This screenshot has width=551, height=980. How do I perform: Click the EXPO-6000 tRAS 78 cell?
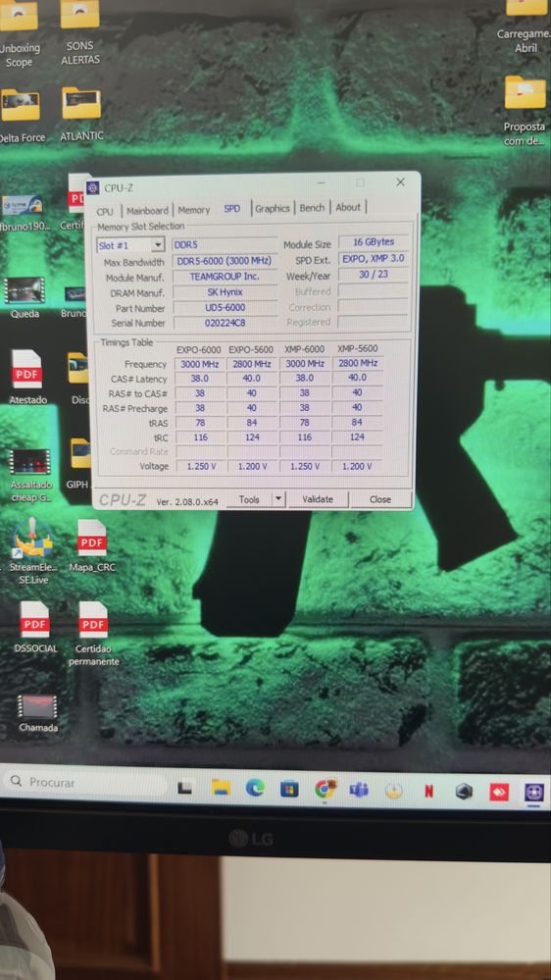(200, 423)
